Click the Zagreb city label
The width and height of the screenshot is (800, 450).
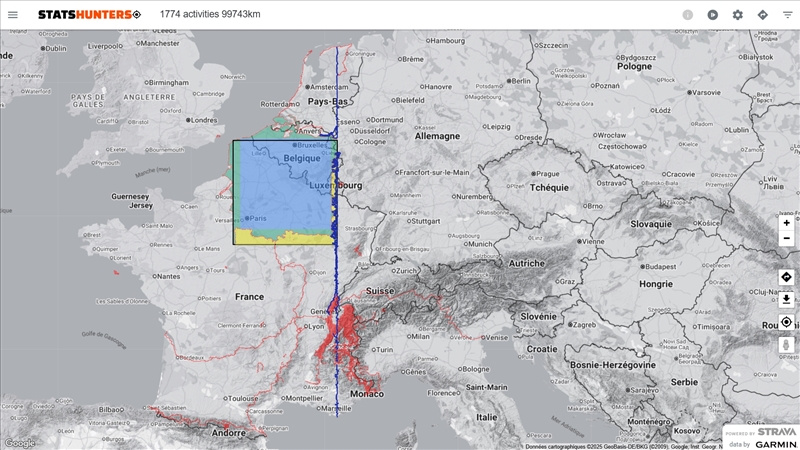coord(584,324)
